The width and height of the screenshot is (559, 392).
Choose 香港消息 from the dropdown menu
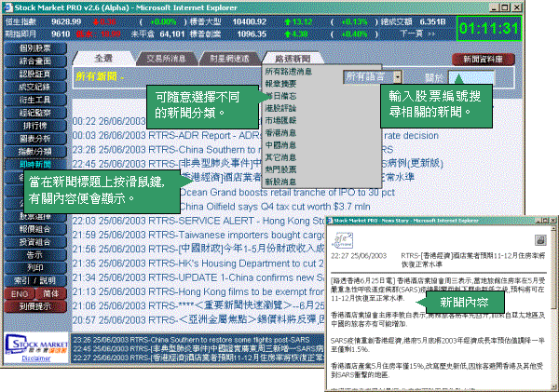coord(280,133)
